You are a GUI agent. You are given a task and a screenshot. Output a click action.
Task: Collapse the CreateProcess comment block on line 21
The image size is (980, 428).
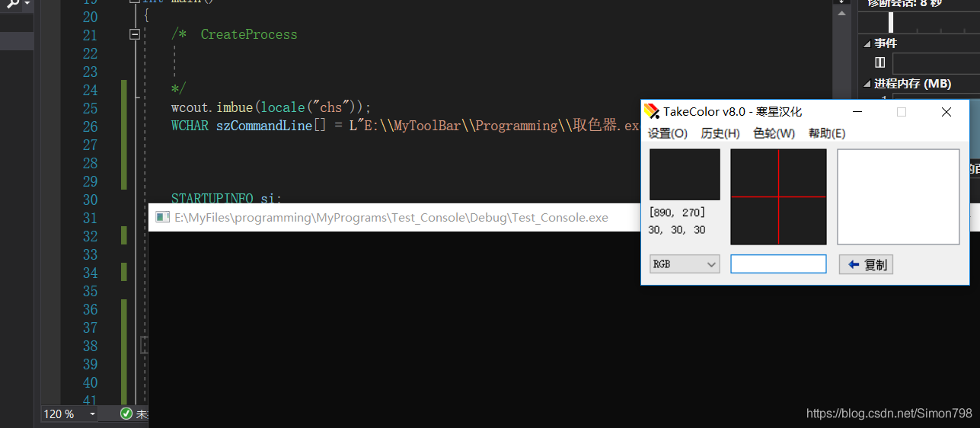135,34
